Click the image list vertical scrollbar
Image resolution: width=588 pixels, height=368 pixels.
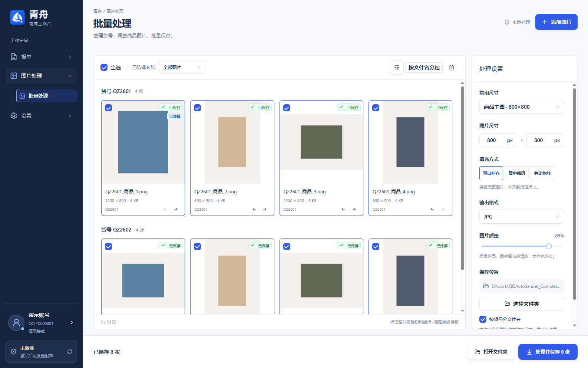coord(462,178)
